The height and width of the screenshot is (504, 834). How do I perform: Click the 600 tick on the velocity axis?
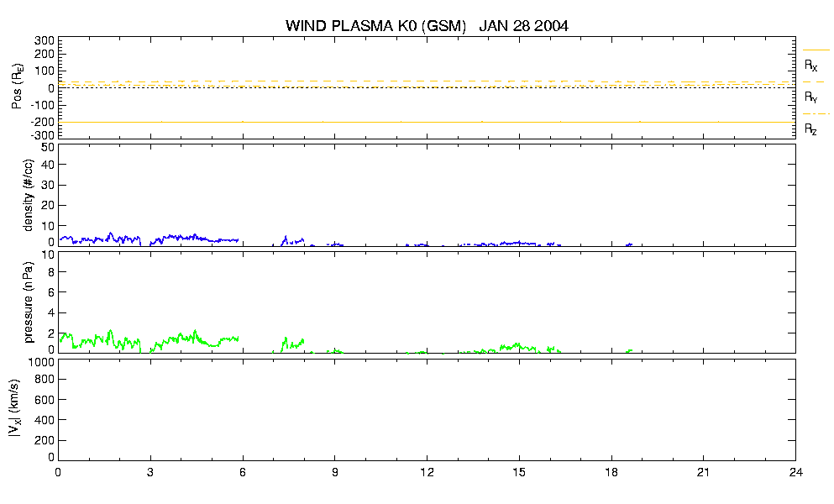tap(45, 400)
